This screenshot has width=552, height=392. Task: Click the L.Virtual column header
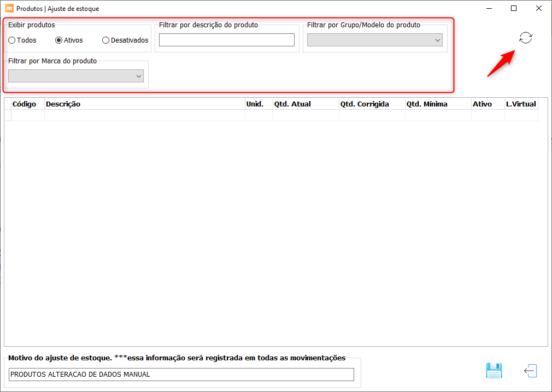point(521,104)
